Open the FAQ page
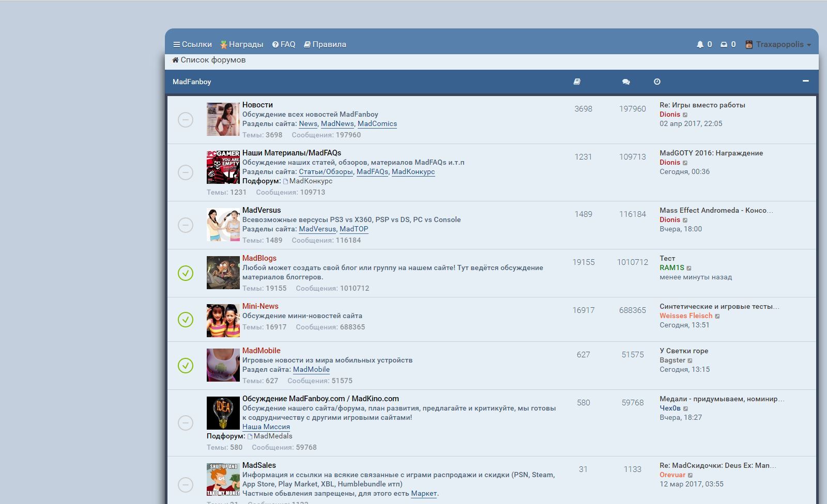 coord(284,44)
